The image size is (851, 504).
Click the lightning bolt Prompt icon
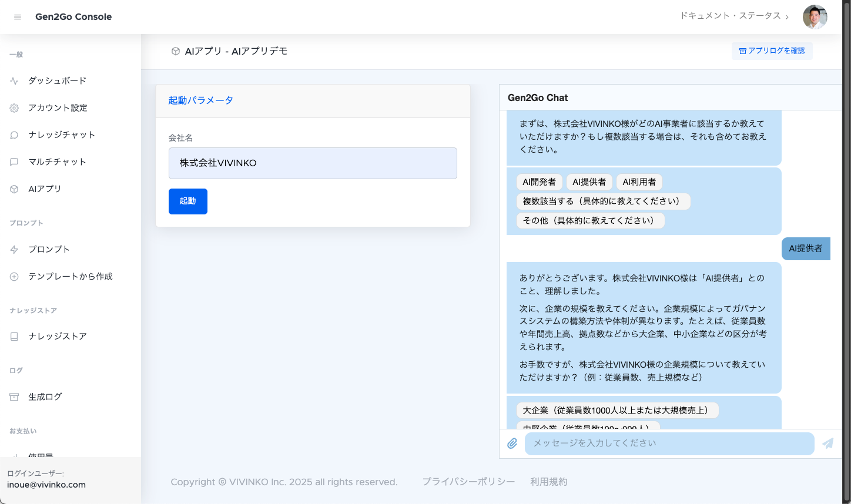(x=14, y=250)
